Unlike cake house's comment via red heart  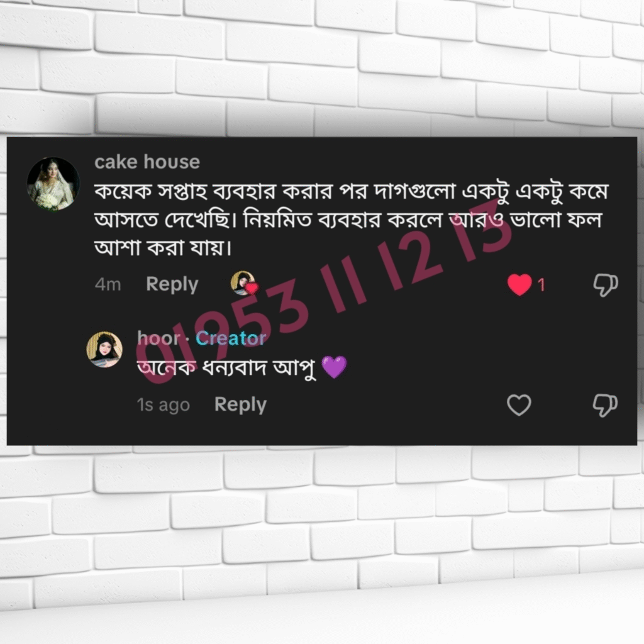[519, 284]
